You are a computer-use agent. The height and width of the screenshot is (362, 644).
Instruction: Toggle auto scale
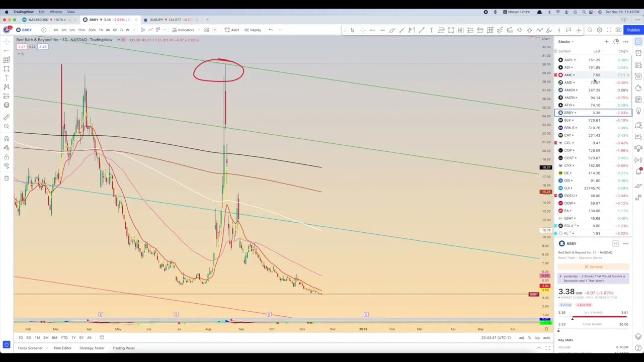click(546, 338)
